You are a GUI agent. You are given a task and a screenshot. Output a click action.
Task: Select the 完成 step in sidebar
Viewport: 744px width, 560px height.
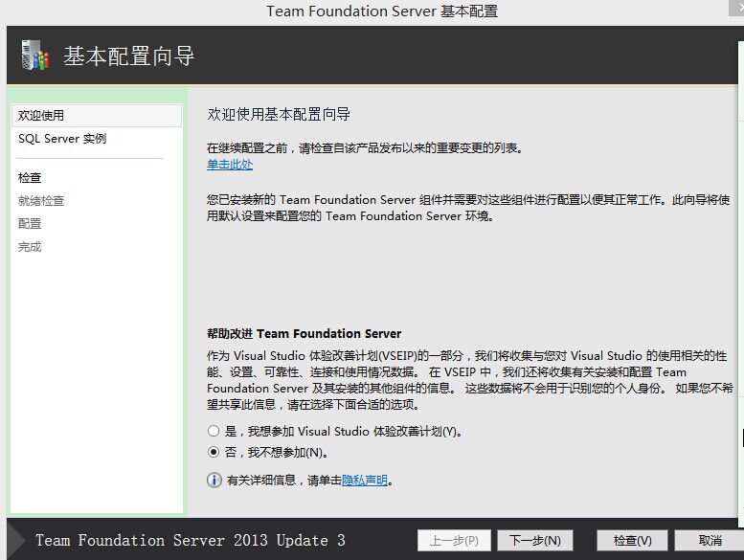(30, 247)
